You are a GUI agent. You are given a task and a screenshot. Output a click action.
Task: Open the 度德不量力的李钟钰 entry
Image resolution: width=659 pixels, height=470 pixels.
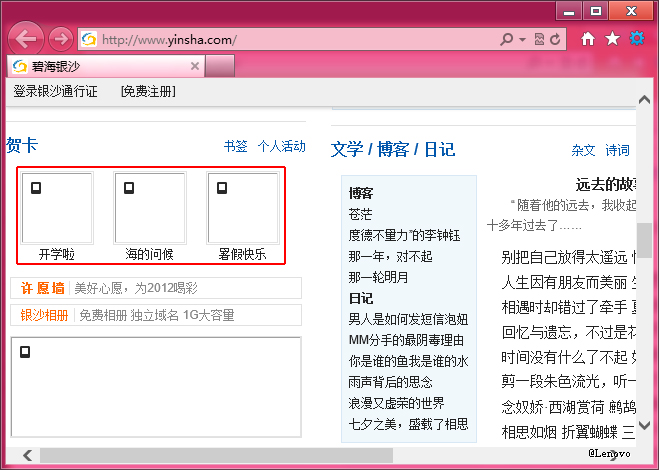(x=404, y=235)
